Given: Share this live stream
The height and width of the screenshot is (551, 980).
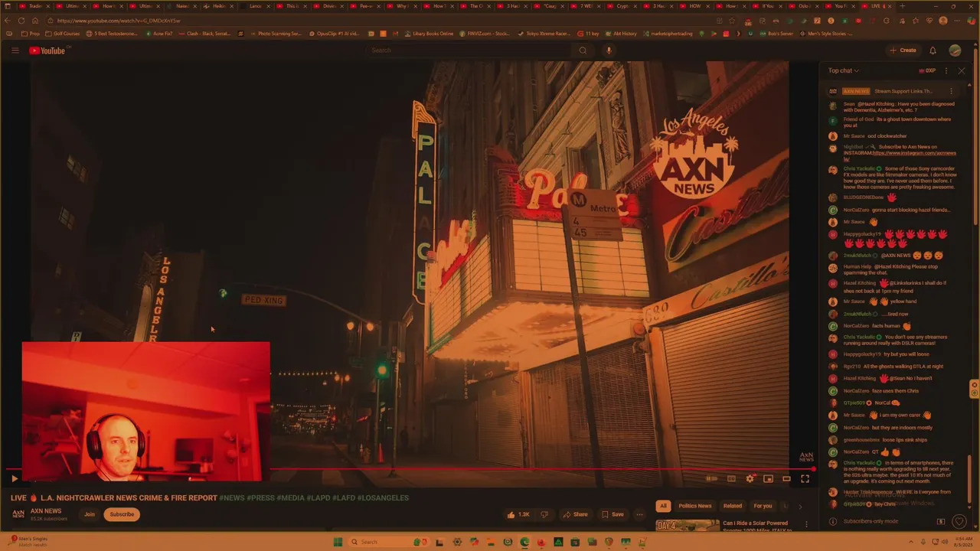Looking at the screenshot, I should coord(575,514).
